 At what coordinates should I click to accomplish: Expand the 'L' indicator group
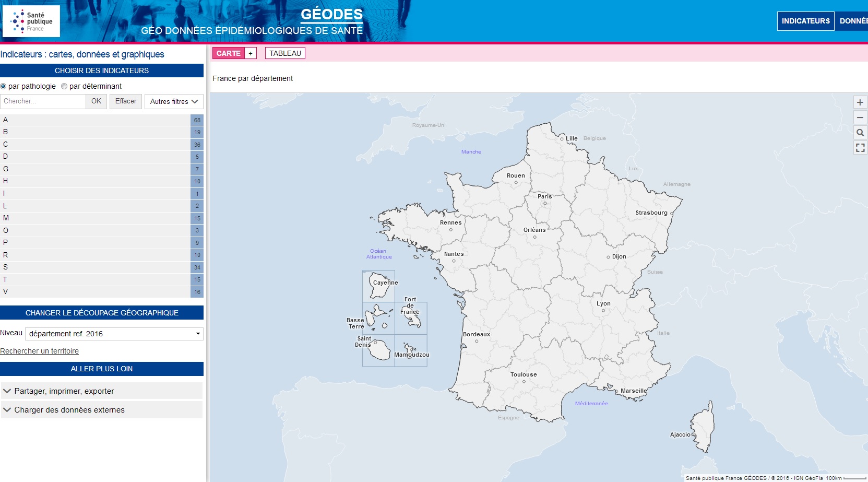(102, 206)
